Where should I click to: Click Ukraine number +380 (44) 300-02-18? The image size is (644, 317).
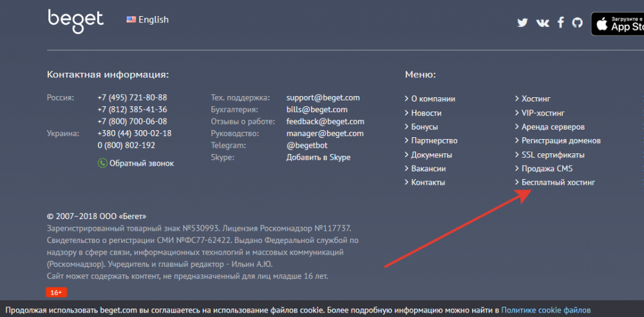click(x=135, y=133)
